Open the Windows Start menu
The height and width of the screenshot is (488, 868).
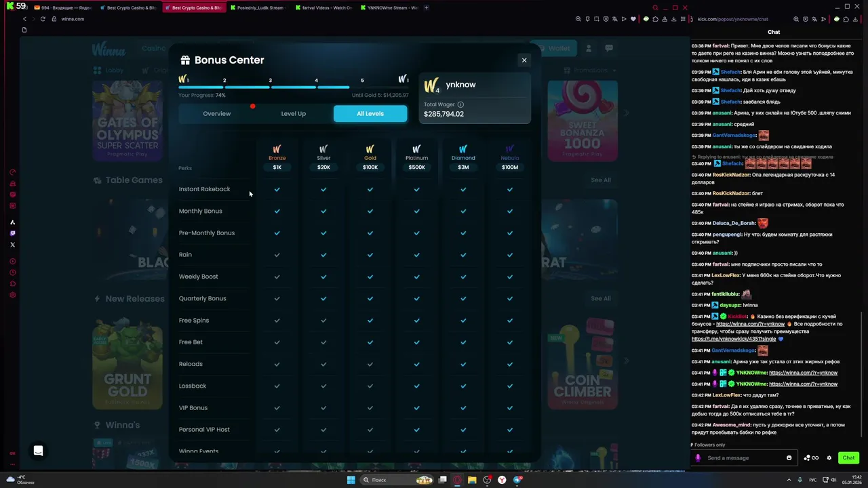coord(351,480)
